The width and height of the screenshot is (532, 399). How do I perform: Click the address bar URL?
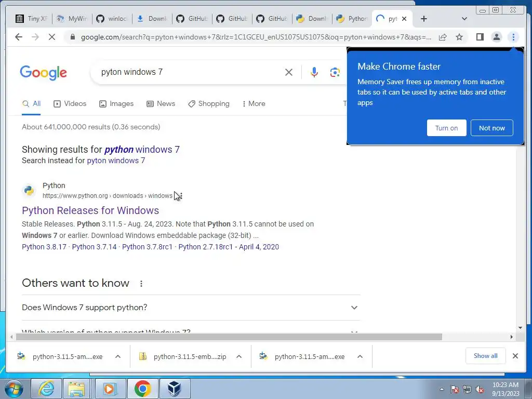[256, 37]
